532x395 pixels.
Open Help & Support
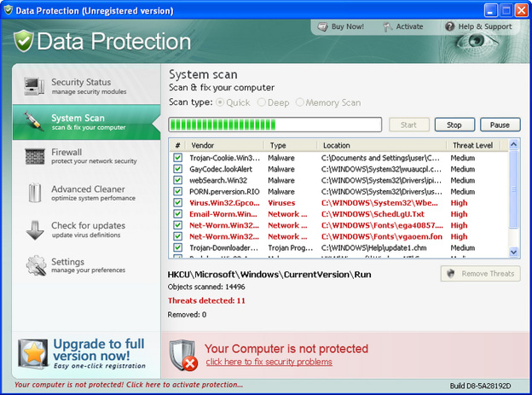[478, 26]
